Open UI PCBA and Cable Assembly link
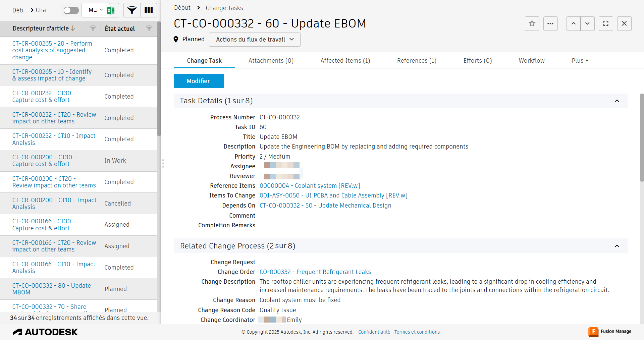Viewport: 644px width, 340px height. coord(333,195)
